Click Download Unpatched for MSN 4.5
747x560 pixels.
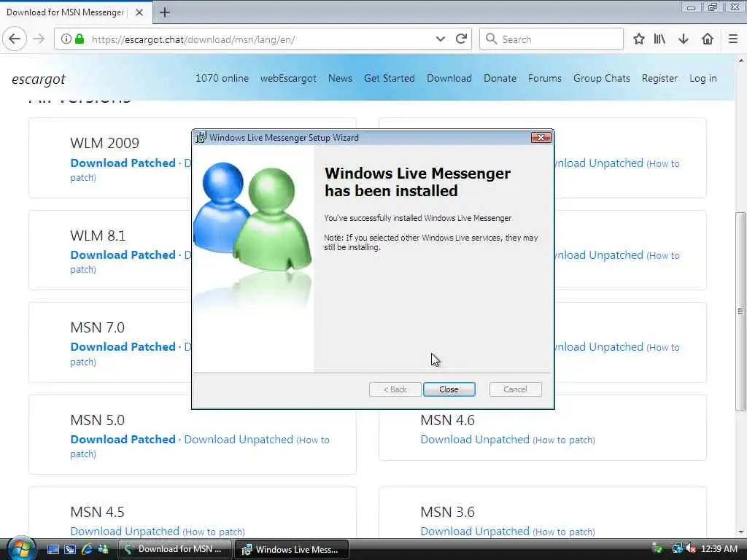pyautogui.click(x=125, y=532)
